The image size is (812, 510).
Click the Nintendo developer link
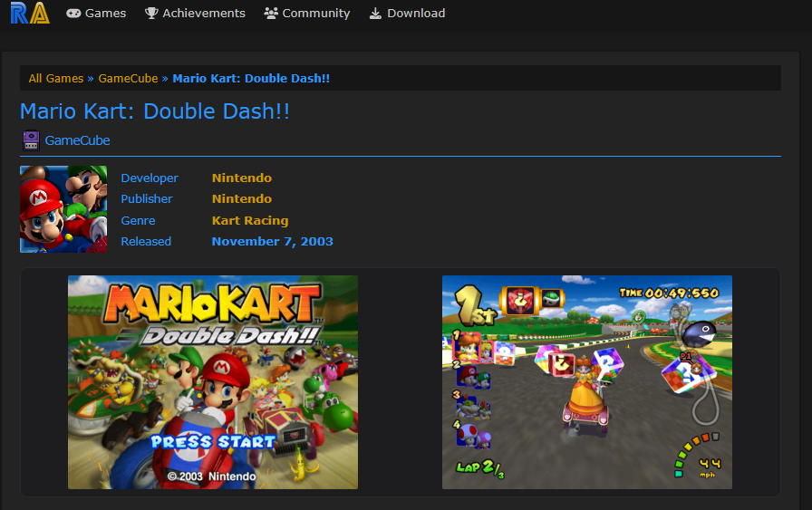click(242, 178)
